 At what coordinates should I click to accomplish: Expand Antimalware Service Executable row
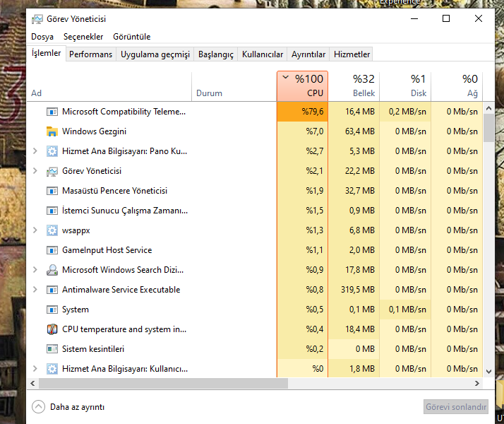[35, 290]
